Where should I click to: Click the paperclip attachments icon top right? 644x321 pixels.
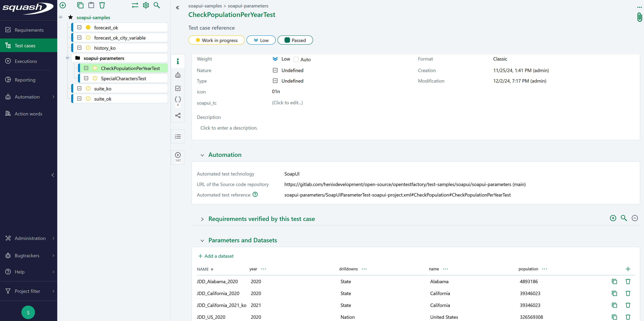[640, 17]
